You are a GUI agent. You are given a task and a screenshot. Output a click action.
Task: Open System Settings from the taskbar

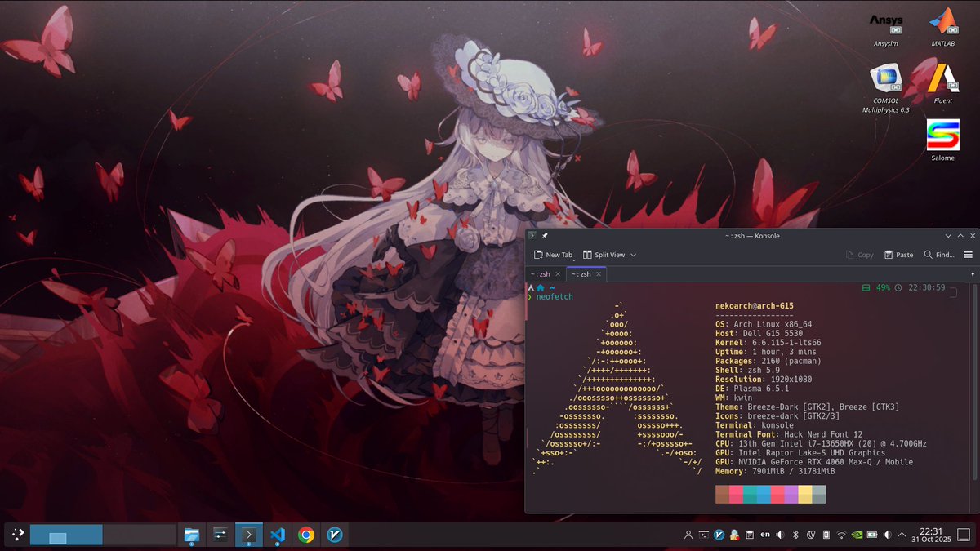(220, 535)
